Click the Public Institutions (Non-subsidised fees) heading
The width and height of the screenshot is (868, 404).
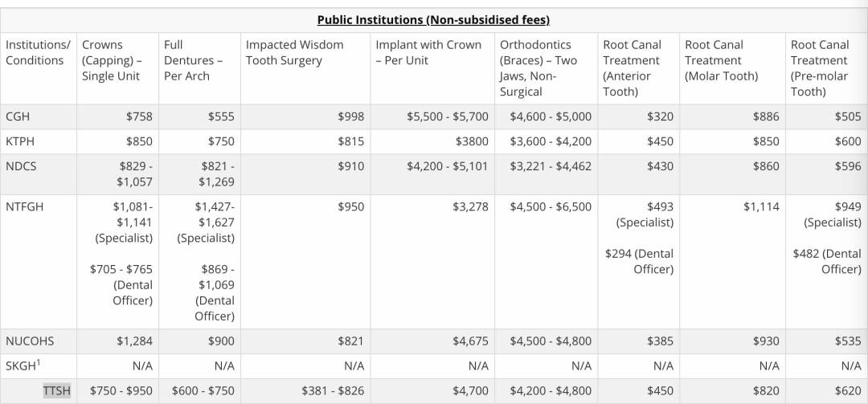click(433, 20)
